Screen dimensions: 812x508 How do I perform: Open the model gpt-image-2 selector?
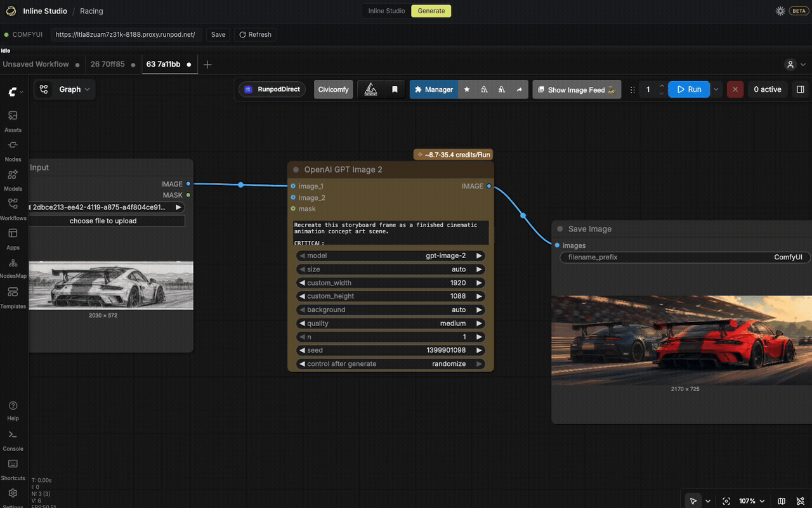click(390, 256)
